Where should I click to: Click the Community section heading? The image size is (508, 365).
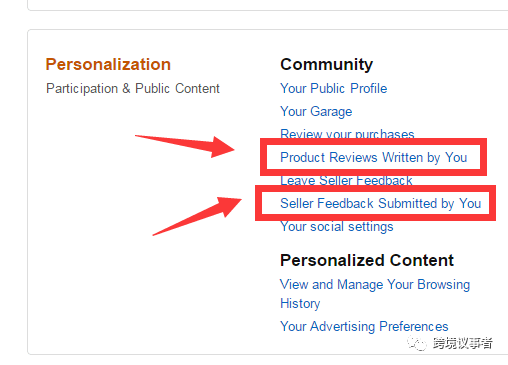326,64
